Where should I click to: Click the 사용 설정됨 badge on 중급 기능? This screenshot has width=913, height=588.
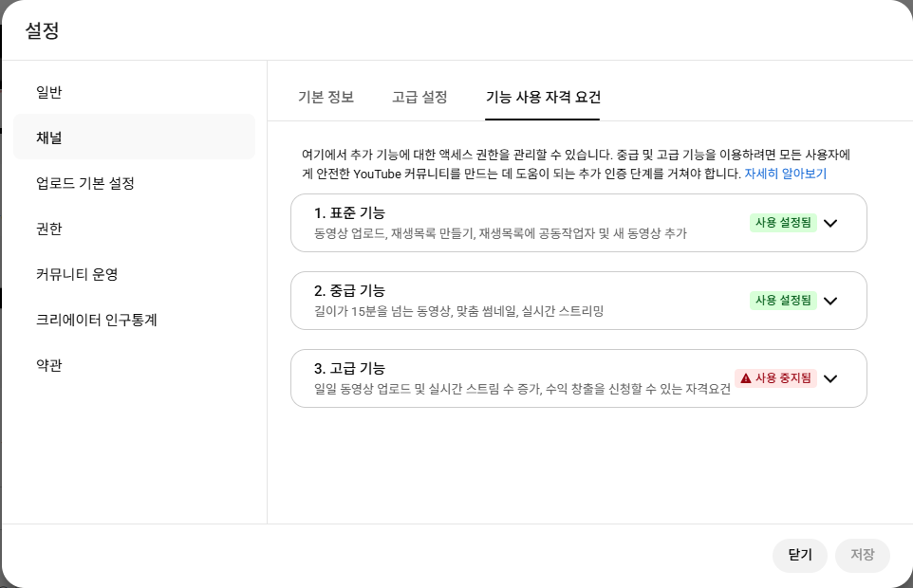point(782,301)
